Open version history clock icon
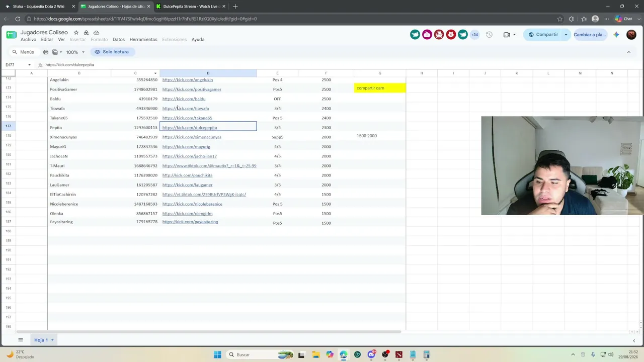The width and height of the screenshot is (644, 362). [489, 35]
